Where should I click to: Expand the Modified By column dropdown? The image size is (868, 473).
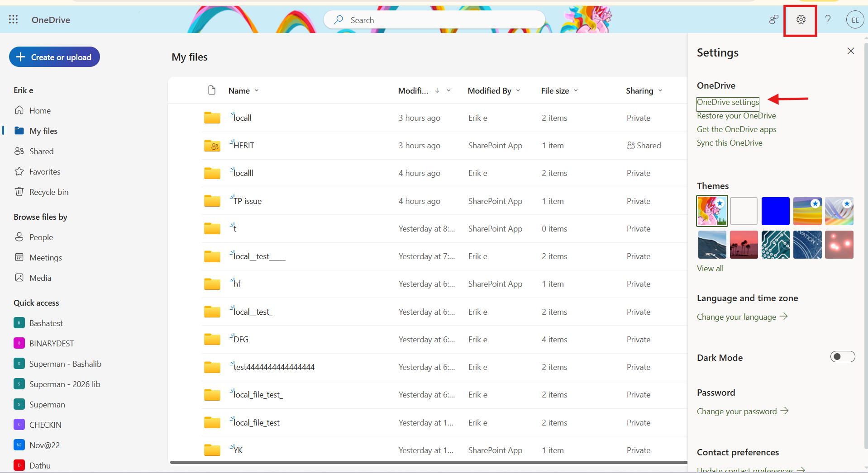pyautogui.click(x=518, y=90)
